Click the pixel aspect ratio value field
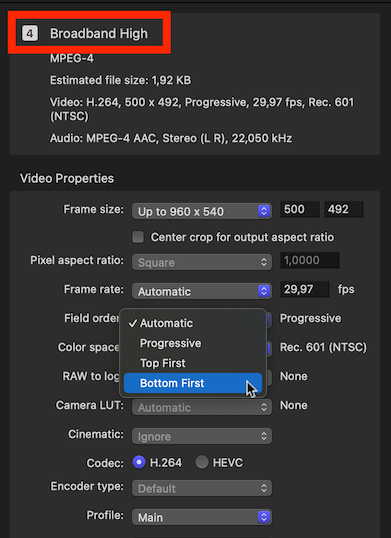This screenshot has width=391, height=538. pos(310,260)
